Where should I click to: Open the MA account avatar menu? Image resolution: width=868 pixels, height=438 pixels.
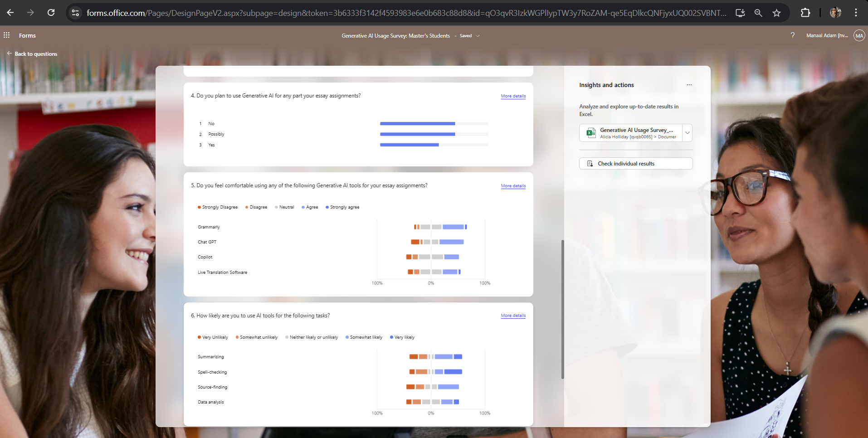click(859, 35)
